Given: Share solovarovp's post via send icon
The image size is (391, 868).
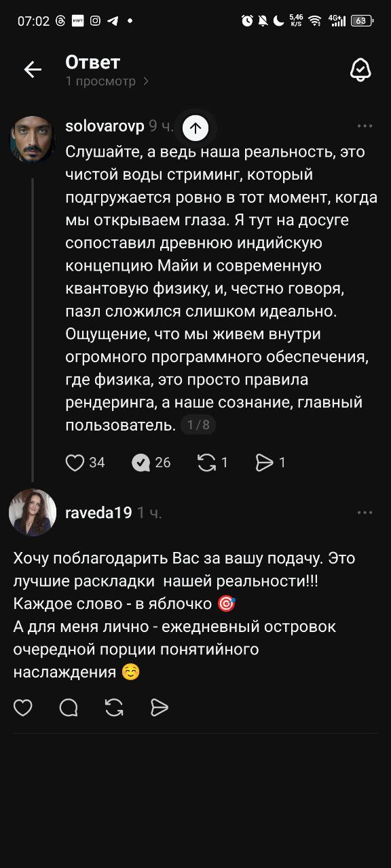Looking at the screenshot, I should (264, 462).
